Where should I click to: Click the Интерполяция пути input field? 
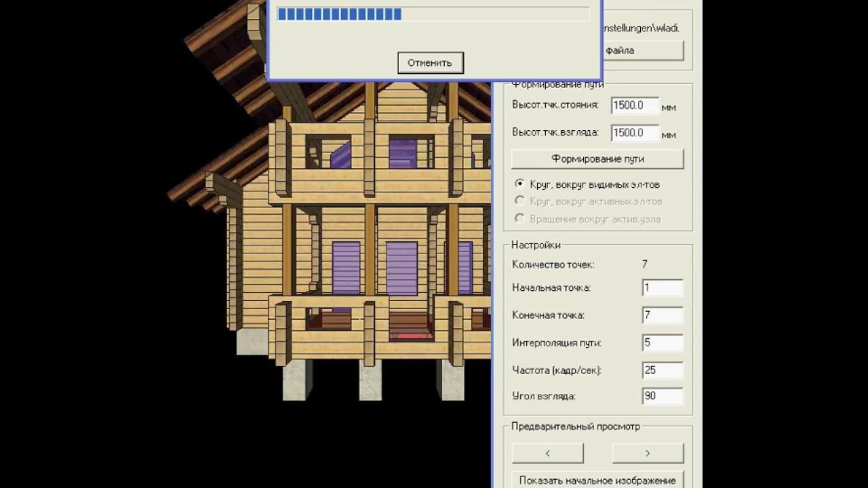tap(663, 343)
